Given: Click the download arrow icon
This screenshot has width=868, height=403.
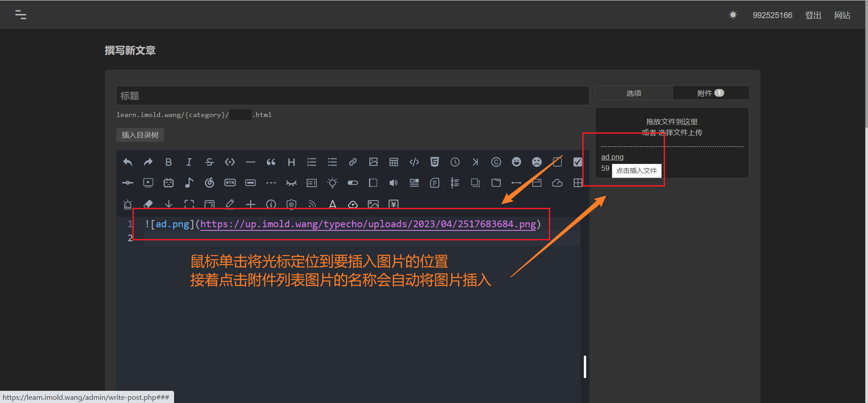Looking at the screenshot, I should pyautogui.click(x=169, y=204).
